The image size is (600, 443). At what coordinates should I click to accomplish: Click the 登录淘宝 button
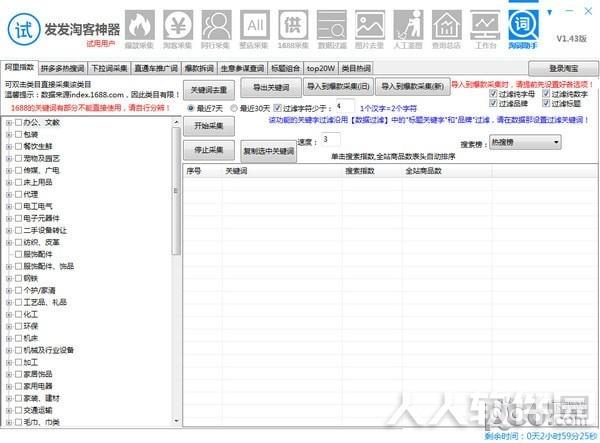pos(563,69)
